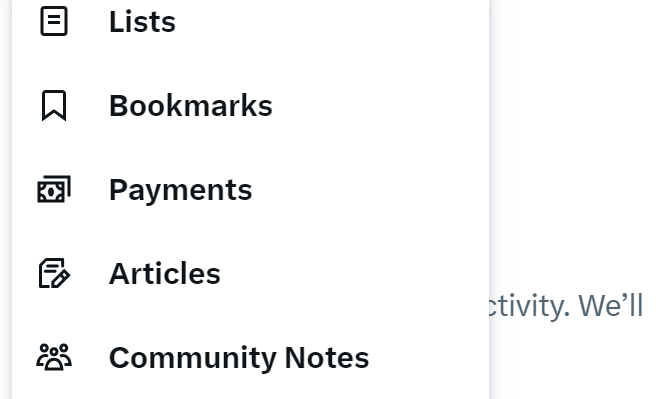
Task: Dismiss menu by clicking the page area outside it
Action: (x=574, y=126)
